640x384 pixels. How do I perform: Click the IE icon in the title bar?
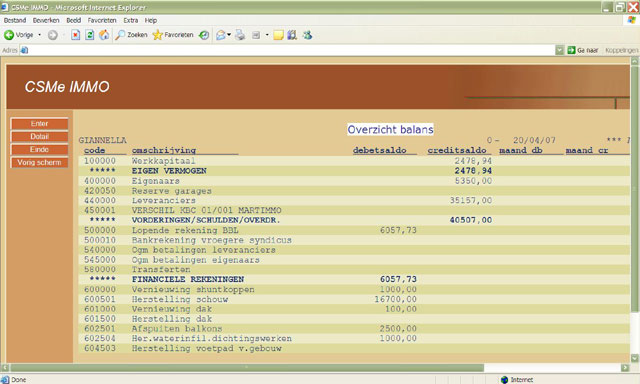(x=4, y=7)
